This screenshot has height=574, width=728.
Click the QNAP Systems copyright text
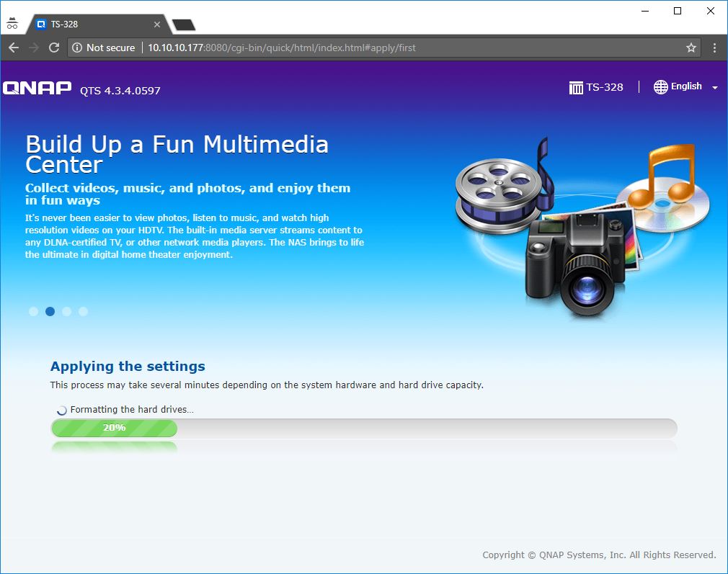(599, 555)
